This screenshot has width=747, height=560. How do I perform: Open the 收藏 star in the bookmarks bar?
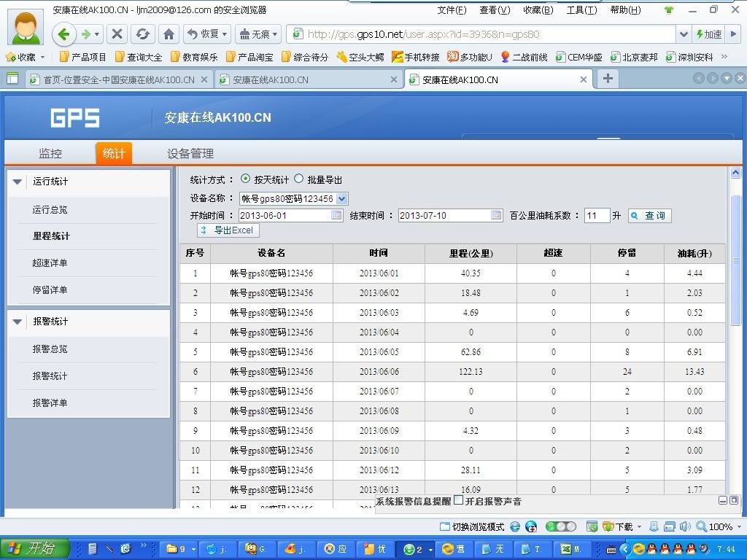click(x=20, y=57)
